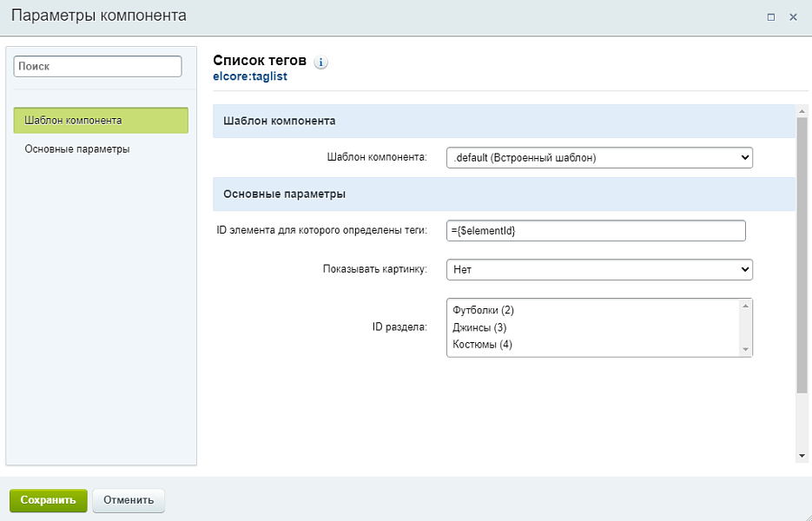Click inside the Поиск search field

97,66
